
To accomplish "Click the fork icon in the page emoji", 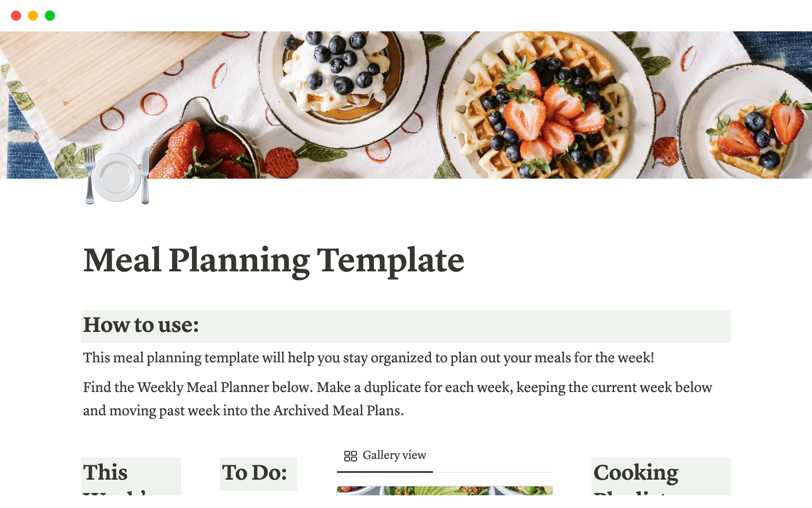I will point(89,178).
